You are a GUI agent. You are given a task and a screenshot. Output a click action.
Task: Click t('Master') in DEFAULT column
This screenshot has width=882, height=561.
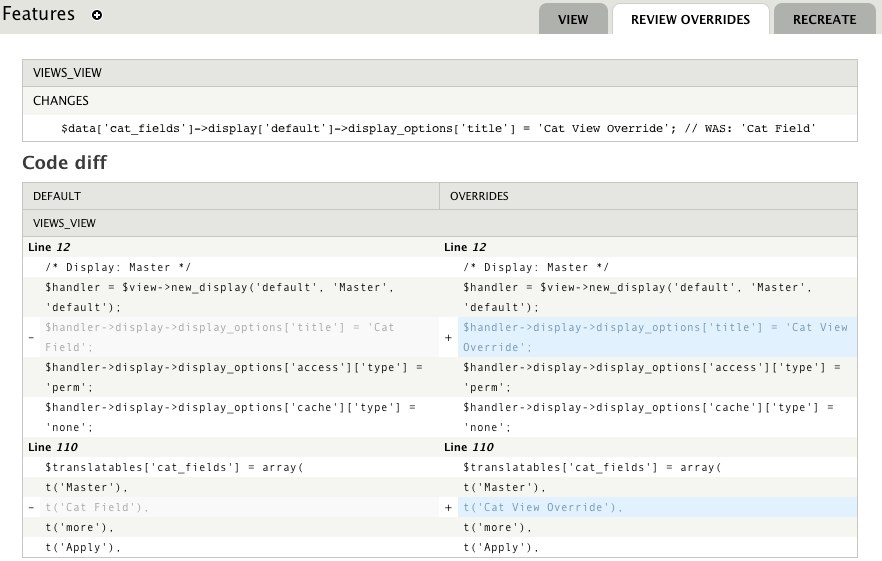click(87, 487)
